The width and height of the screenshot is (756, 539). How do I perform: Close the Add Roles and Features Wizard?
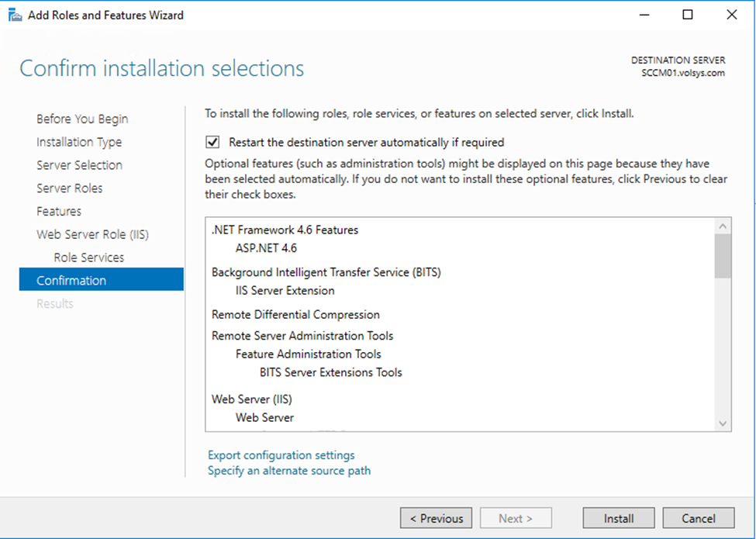coord(731,15)
